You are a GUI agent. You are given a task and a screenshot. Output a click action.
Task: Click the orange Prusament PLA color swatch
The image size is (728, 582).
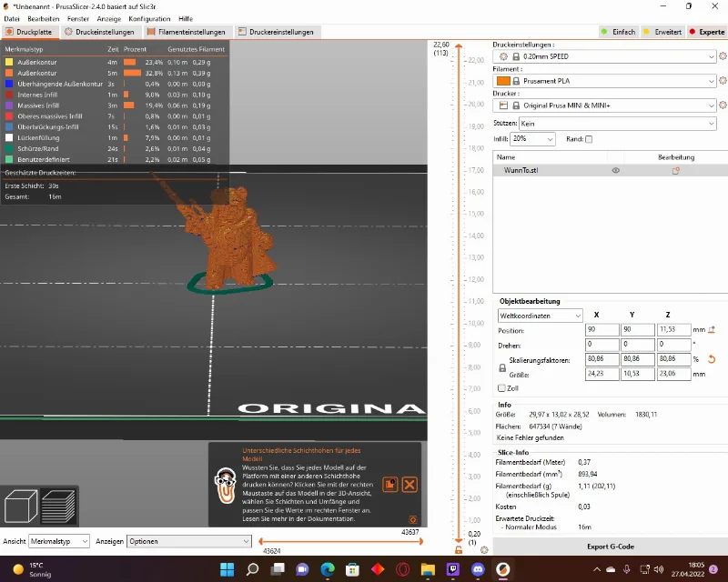click(503, 81)
